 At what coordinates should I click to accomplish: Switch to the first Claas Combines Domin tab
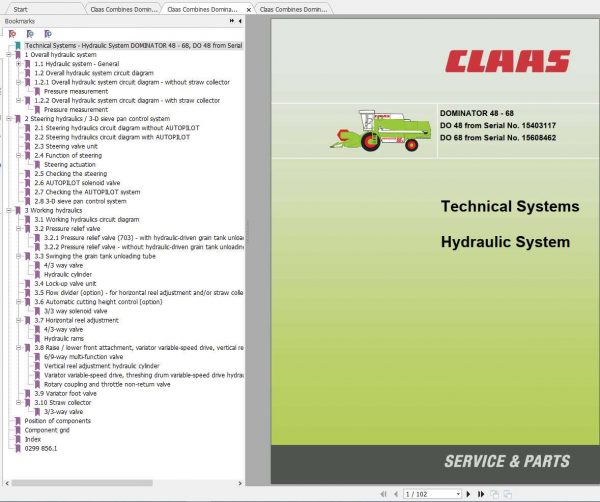(x=124, y=9)
